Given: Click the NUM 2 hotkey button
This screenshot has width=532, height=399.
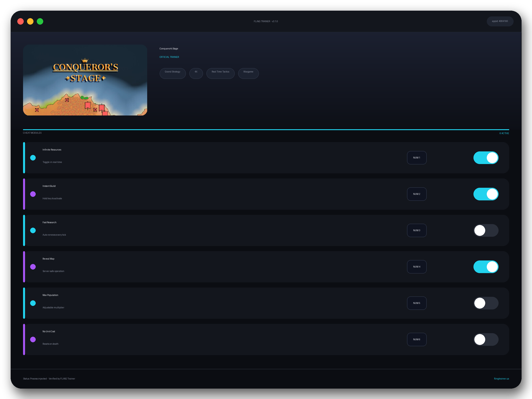Looking at the screenshot, I should coord(417,194).
